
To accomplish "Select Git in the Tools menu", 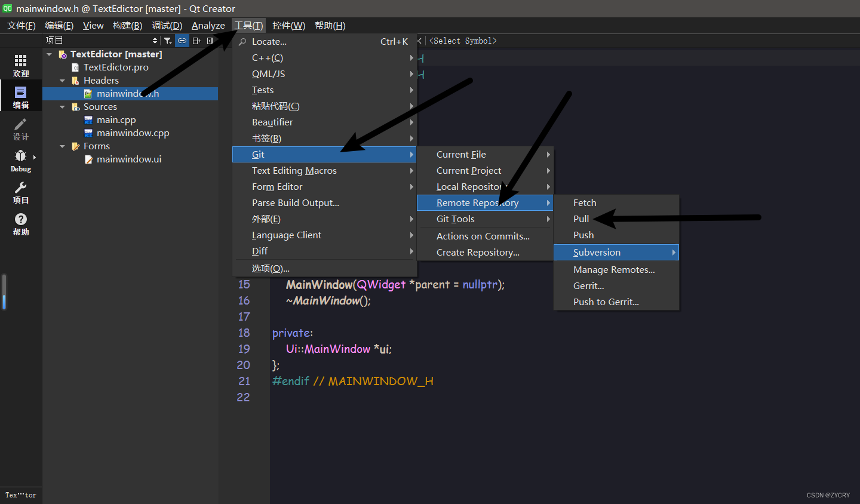I will coord(324,155).
